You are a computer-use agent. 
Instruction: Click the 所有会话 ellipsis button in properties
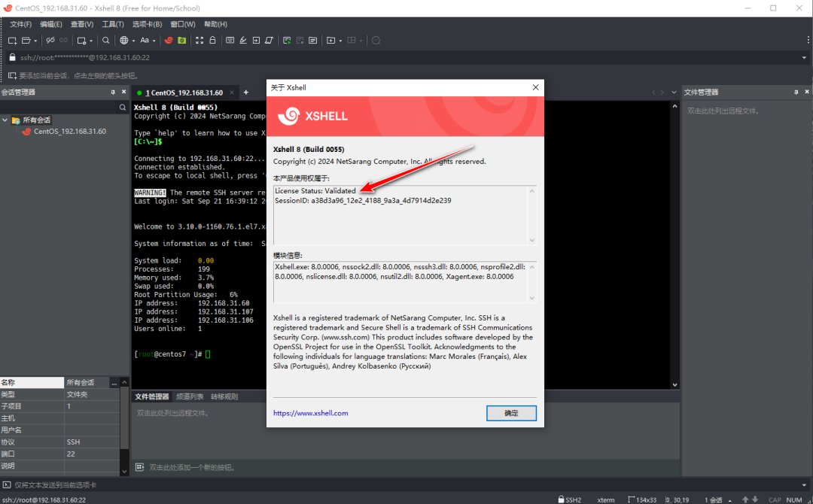tap(114, 383)
